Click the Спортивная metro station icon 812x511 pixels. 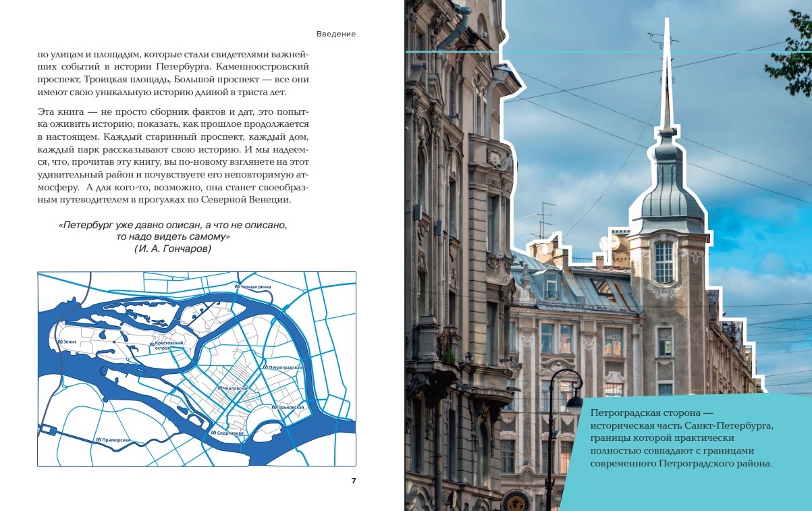tap(213, 432)
